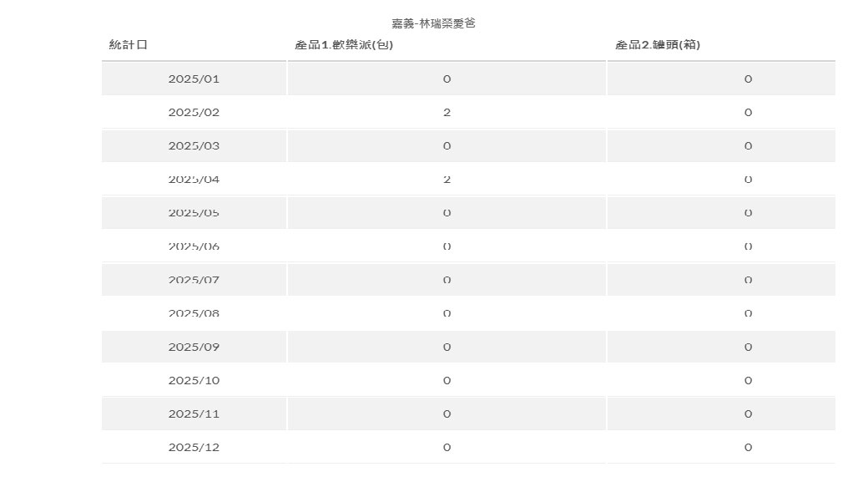Click the 2025/07 row date
The width and height of the screenshot is (868, 477).
tap(194, 280)
